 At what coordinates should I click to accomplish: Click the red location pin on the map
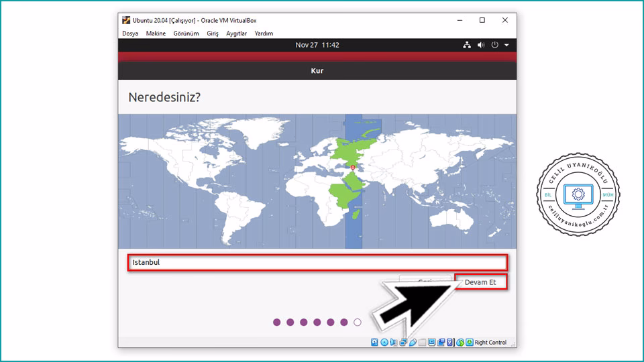[x=353, y=166]
